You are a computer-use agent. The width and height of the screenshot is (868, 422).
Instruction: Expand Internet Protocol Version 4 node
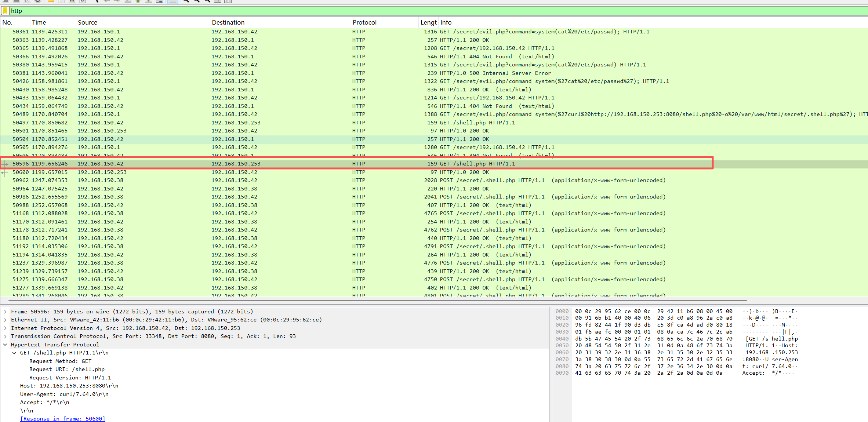(5, 328)
